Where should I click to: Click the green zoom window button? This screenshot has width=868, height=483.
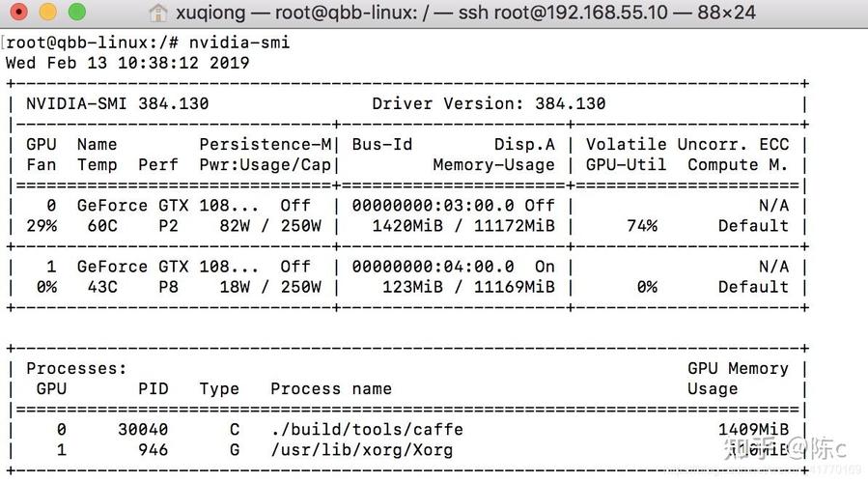tap(76, 14)
